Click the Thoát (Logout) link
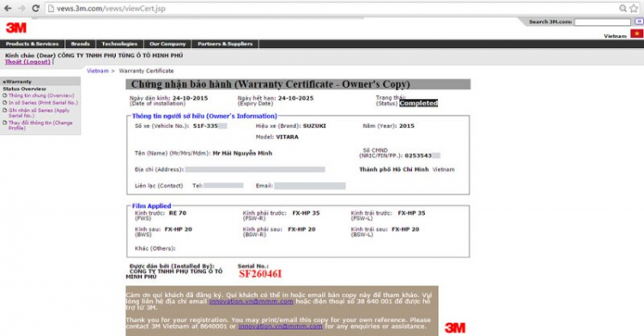The width and height of the screenshot is (644, 336). click(x=27, y=62)
